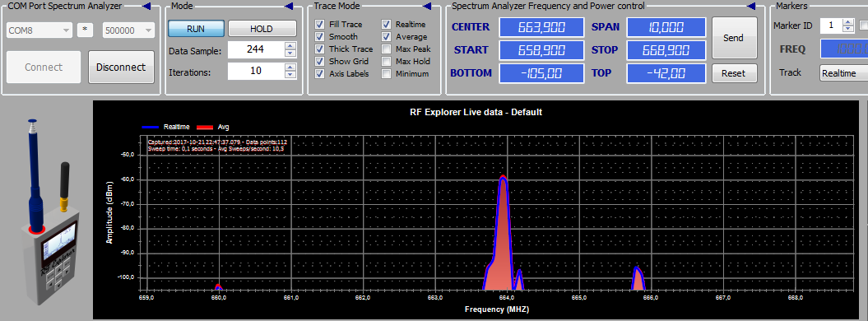Click the HOLD mode button
868x321 pixels.
coord(261,29)
